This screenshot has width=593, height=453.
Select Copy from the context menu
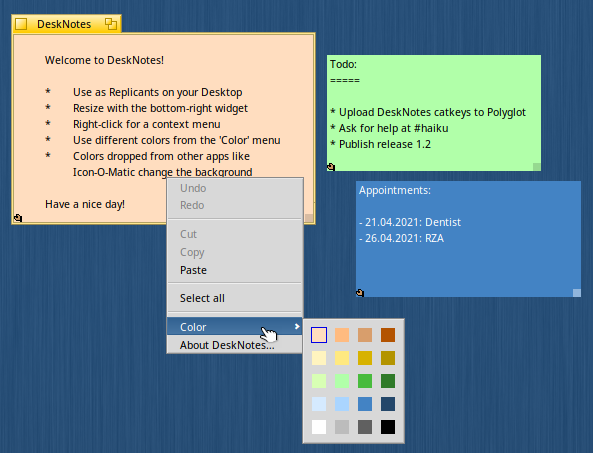[235, 252]
